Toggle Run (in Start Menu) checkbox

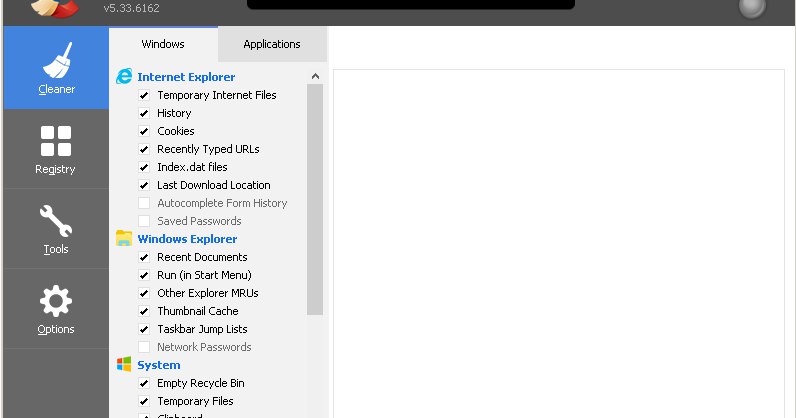(144, 275)
